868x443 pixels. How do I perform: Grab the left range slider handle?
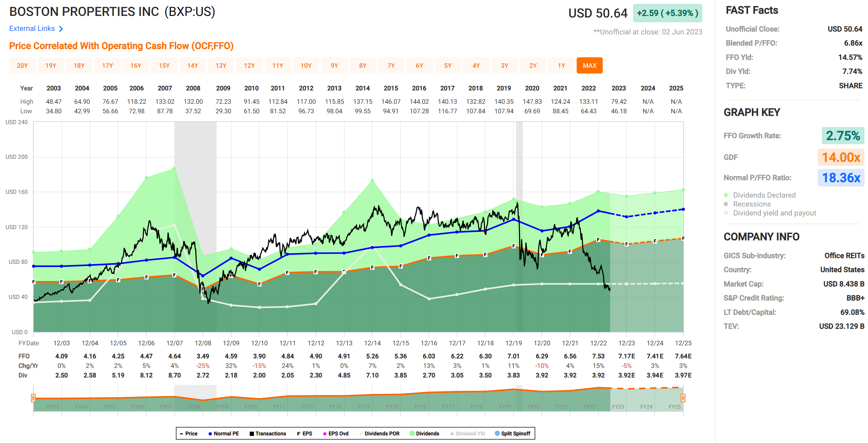tap(33, 398)
